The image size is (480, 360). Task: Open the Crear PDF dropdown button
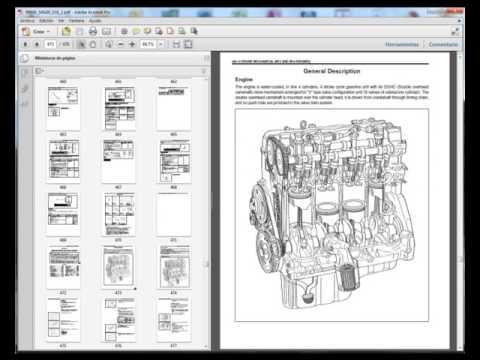click(x=36, y=31)
